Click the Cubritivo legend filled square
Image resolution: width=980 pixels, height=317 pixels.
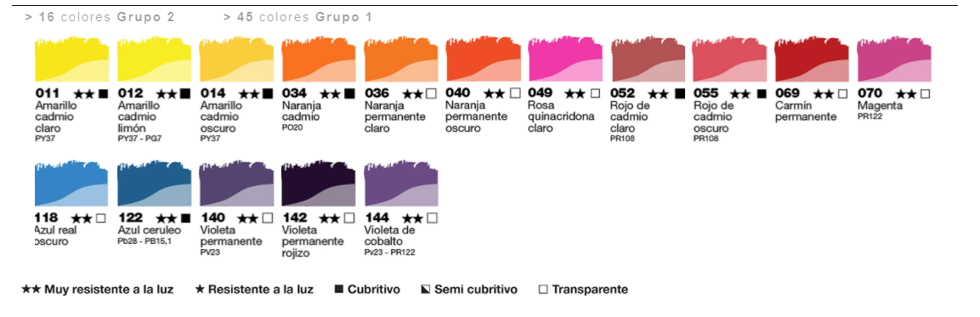pyautogui.click(x=339, y=290)
